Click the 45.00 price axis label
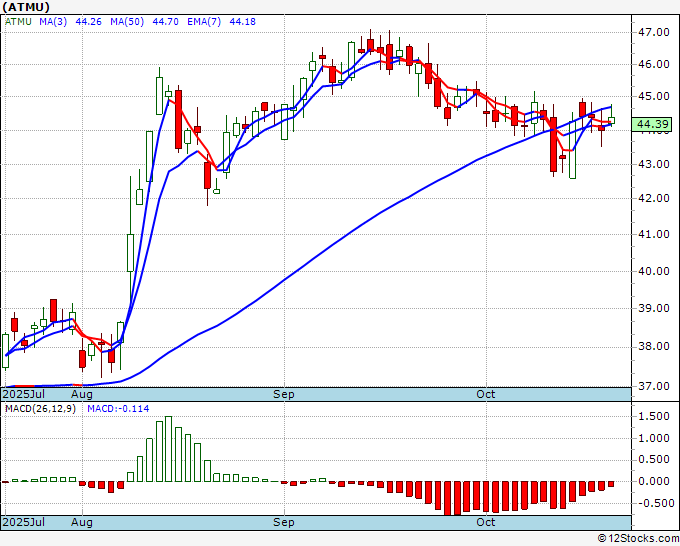The width and height of the screenshot is (680, 546). tap(653, 96)
